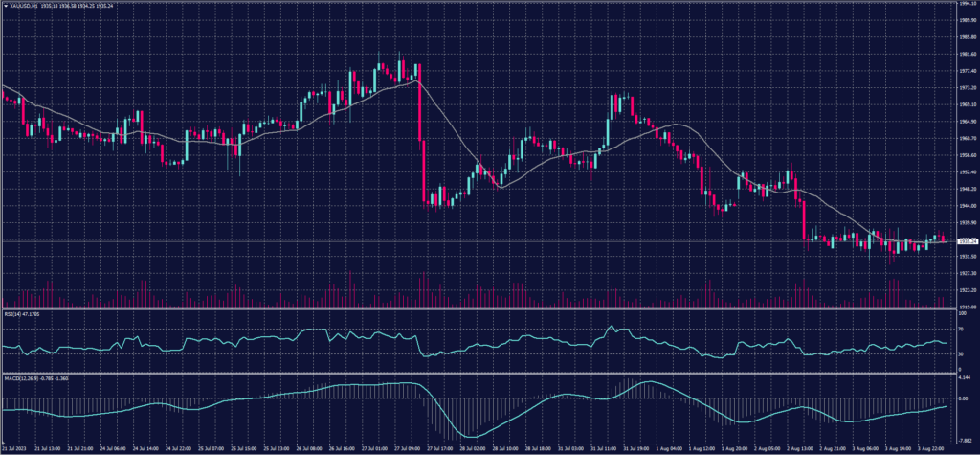Click the 1944.00 value on price axis
The height and width of the screenshot is (455, 980).
click(x=966, y=205)
